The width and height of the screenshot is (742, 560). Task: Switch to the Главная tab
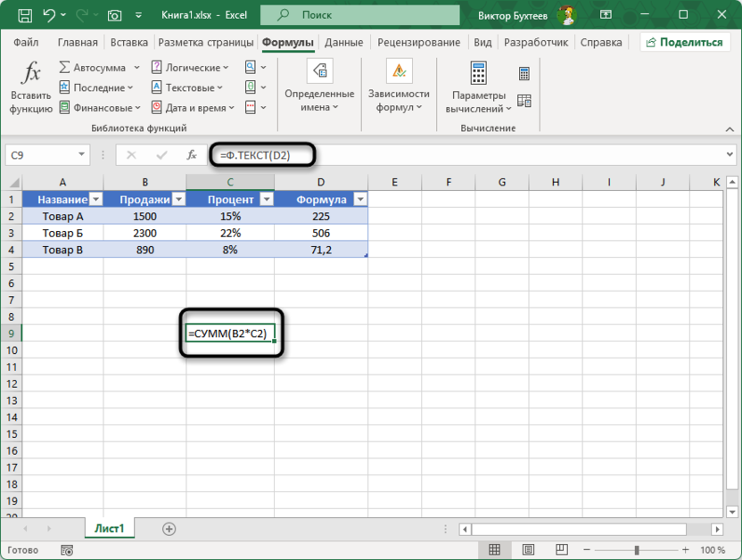coord(78,42)
